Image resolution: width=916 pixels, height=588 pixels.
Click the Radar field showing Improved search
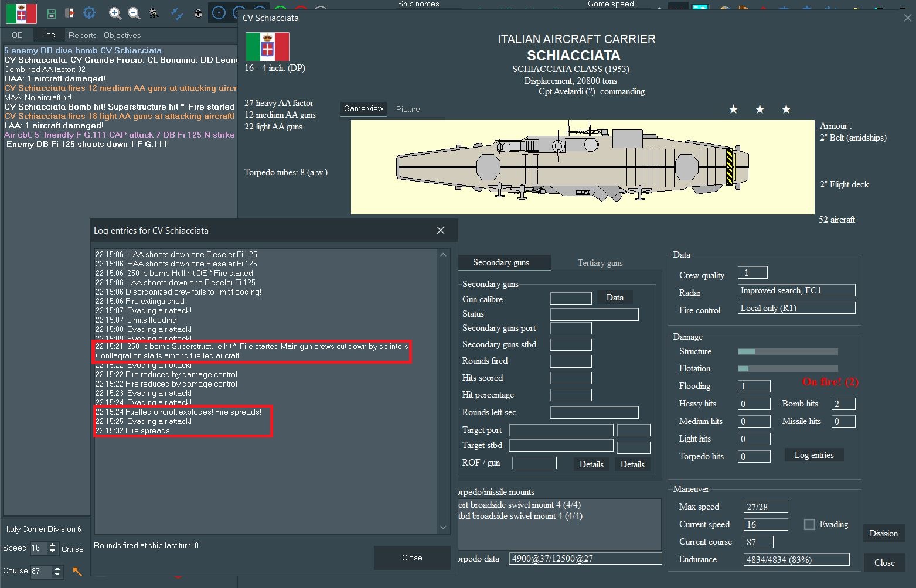point(796,290)
